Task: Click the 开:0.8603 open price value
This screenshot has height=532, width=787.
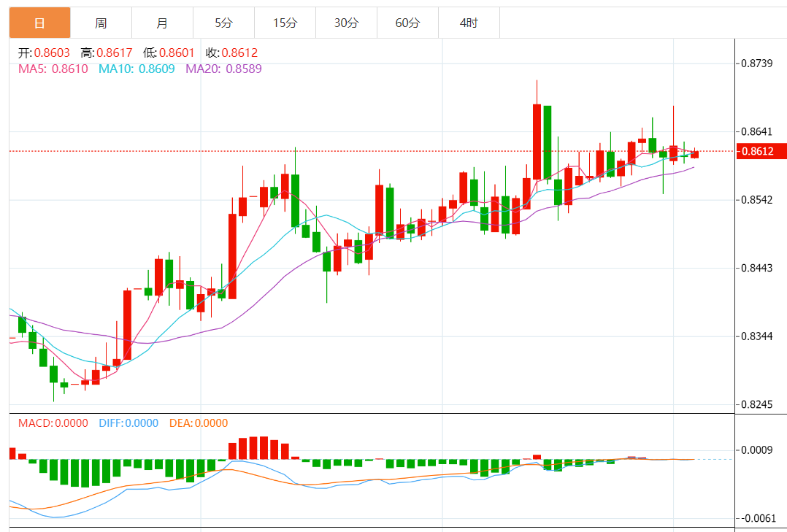Action: pos(44,53)
